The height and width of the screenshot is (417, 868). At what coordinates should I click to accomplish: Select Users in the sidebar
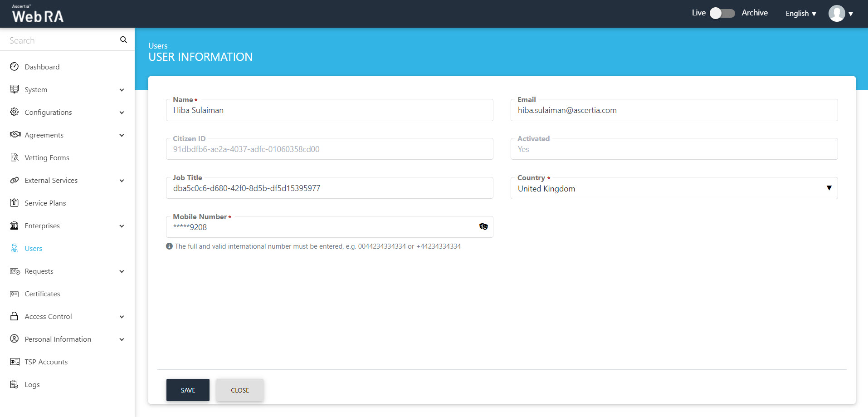34,249
